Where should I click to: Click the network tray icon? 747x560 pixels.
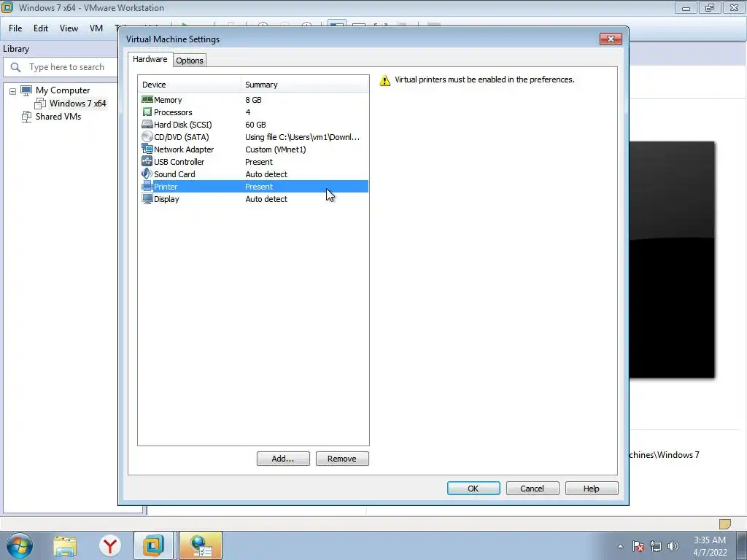click(656, 546)
